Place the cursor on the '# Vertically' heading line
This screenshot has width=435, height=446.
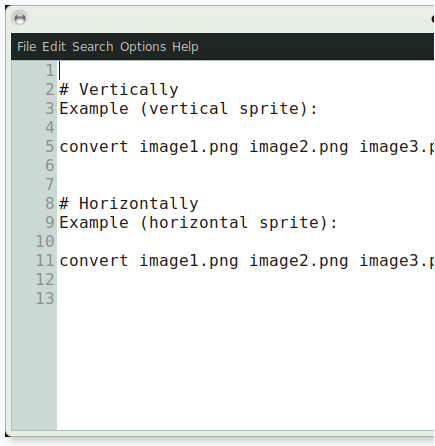tap(119, 90)
